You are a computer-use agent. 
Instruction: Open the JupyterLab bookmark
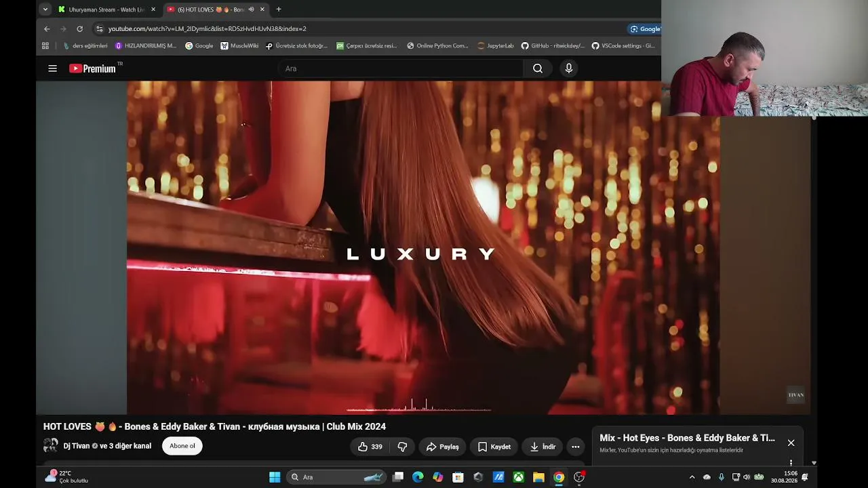tap(496, 46)
